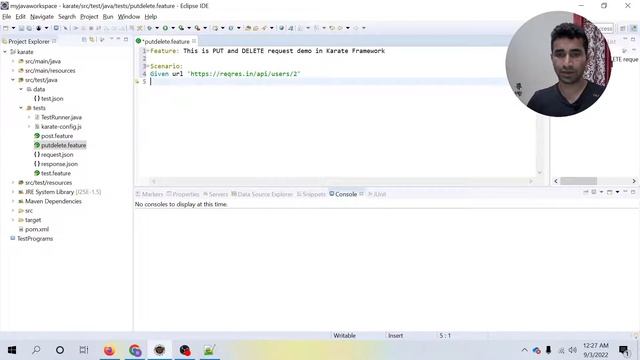The height and width of the screenshot is (360, 640).
Task: Open the Navigate menu
Action: 42,17
